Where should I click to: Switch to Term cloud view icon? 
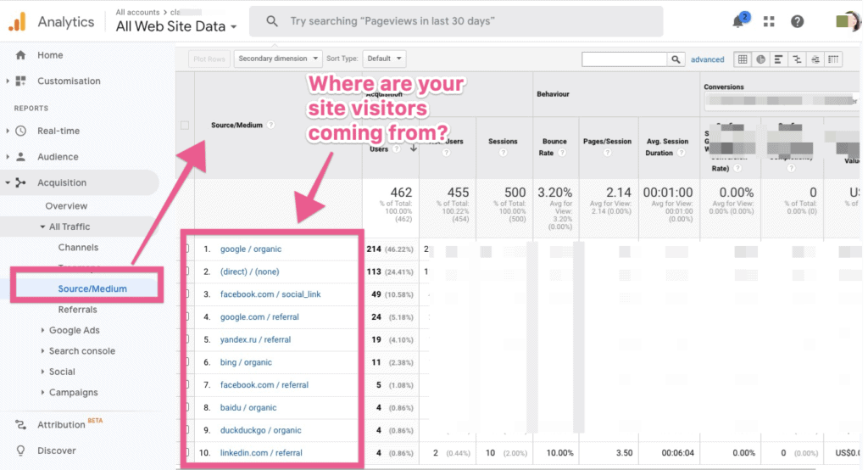(x=815, y=59)
